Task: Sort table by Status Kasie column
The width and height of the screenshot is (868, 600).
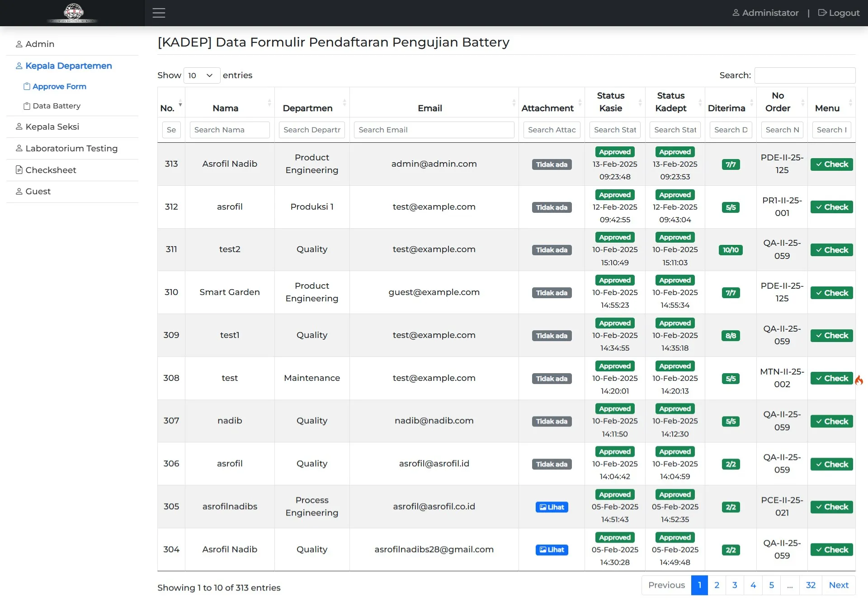Action: (615, 102)
